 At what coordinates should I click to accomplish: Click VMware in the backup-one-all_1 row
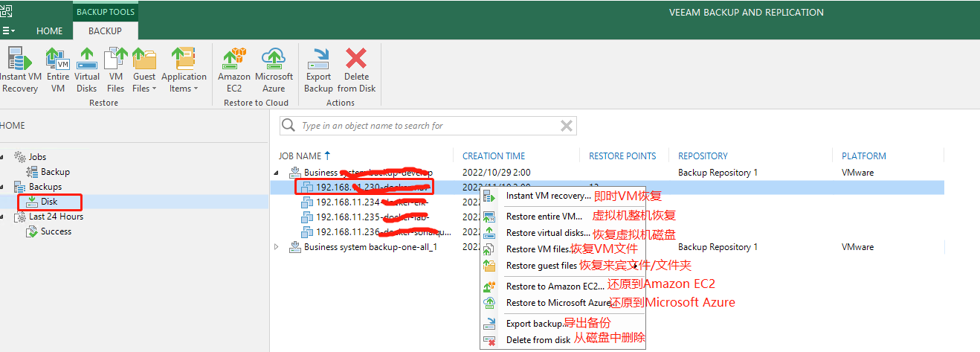857,247
